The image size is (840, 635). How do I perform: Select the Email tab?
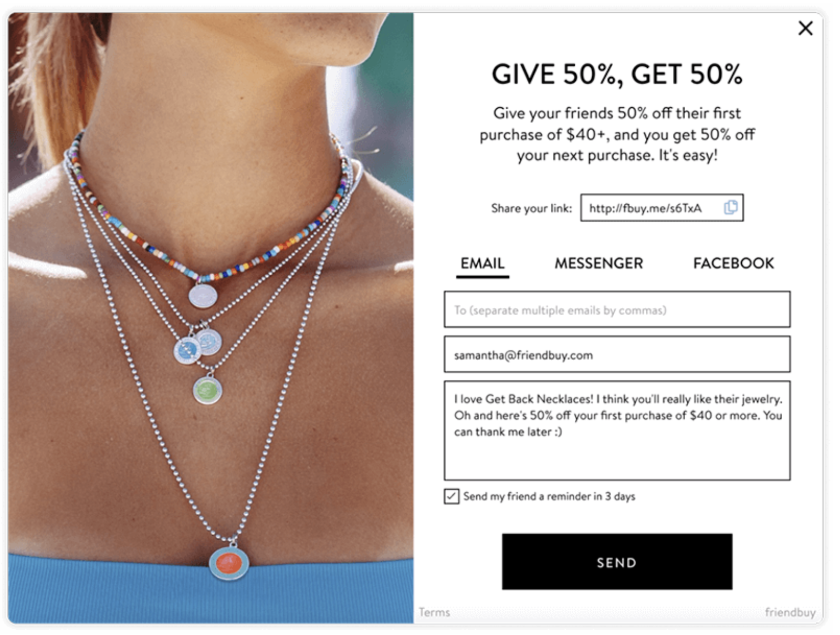tap(482, 263)
